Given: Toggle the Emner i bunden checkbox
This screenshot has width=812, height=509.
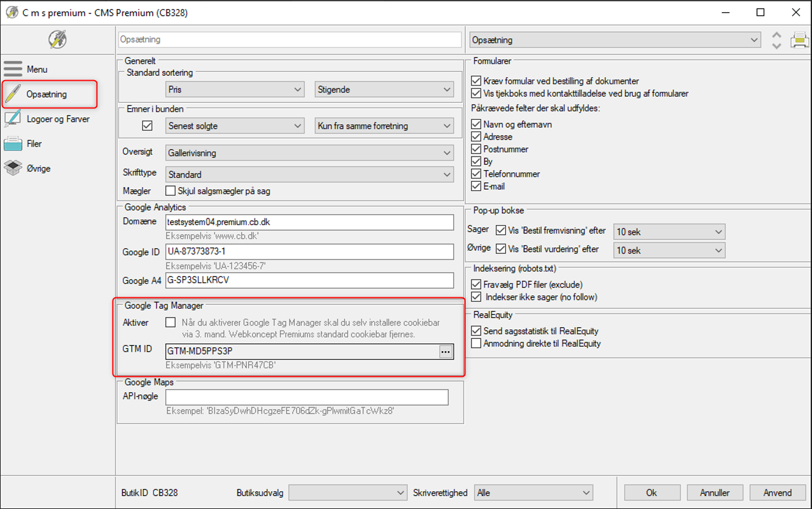Looking at the screenshot, I should point(147,126).
